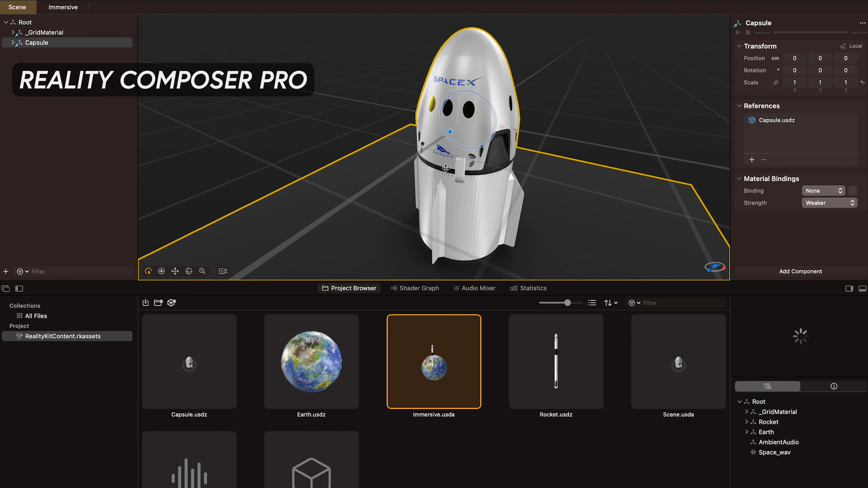This screenshot has width=868, height=488.
Task: Open the Audio Mixer tab
Action: 475,288
